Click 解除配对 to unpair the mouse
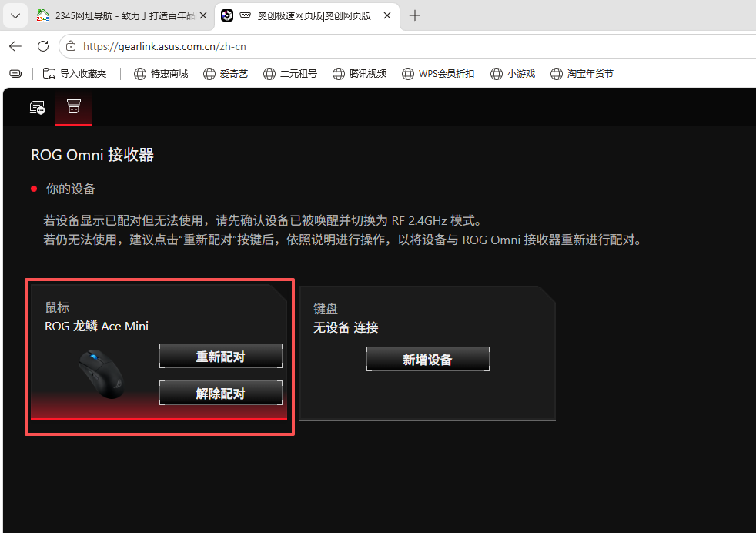This screenshot has width=756, height=533. point(221,393)
